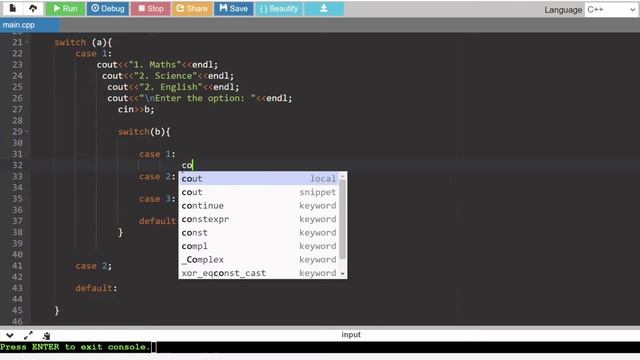This screenshot has height=360, width=640.
Task: Run the program
Action: 65,9
